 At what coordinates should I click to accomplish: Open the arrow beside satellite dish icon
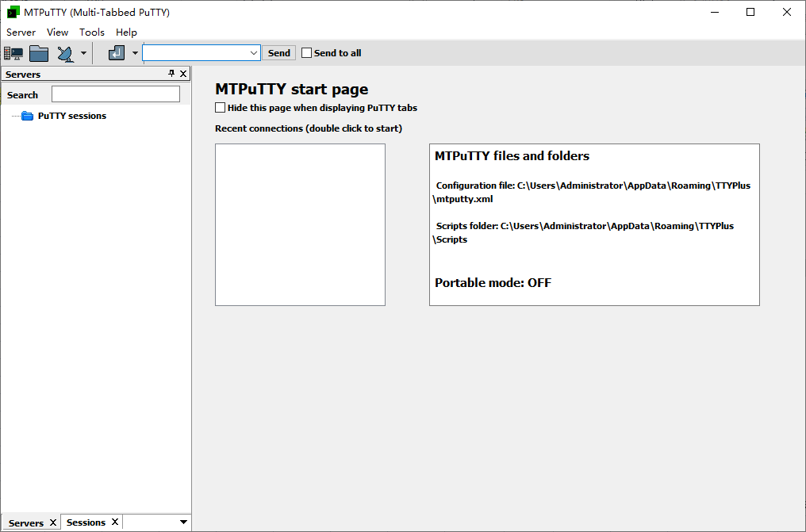(83, 53)
